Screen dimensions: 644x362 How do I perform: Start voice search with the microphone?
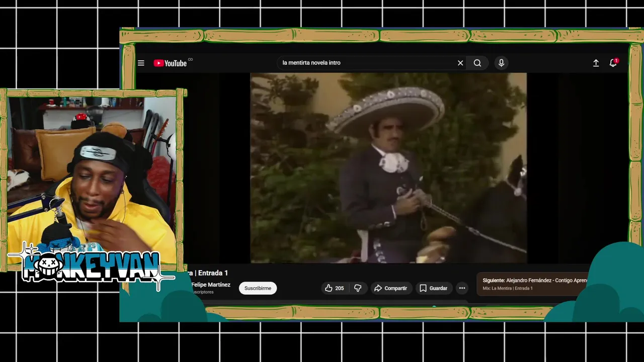point(501,63)
